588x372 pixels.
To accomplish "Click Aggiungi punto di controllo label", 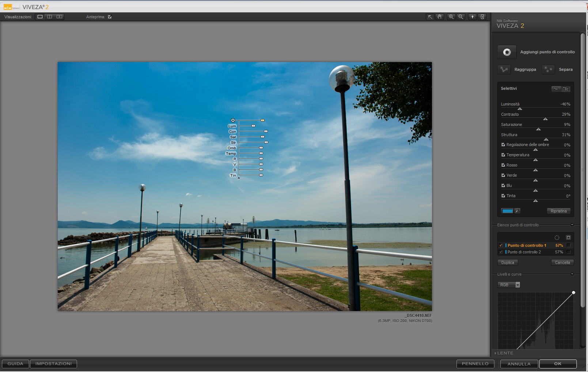I will pos(547,52).
